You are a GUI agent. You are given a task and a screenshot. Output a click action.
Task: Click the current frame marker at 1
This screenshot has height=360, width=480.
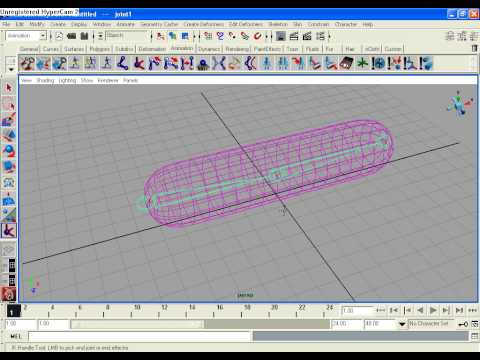(13, 311)
